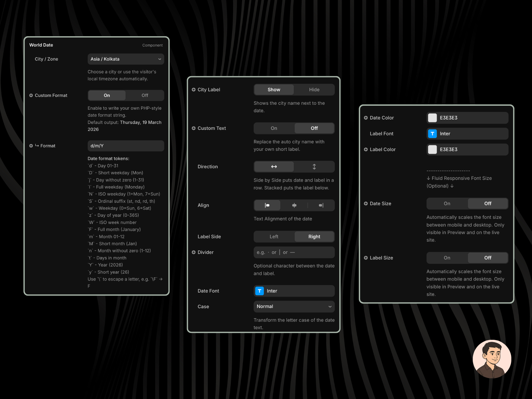The width and height of the screenshot is (532, 399).
Task: Set text alignment to center
Action: pyautogui.click(x=294, y=205)
